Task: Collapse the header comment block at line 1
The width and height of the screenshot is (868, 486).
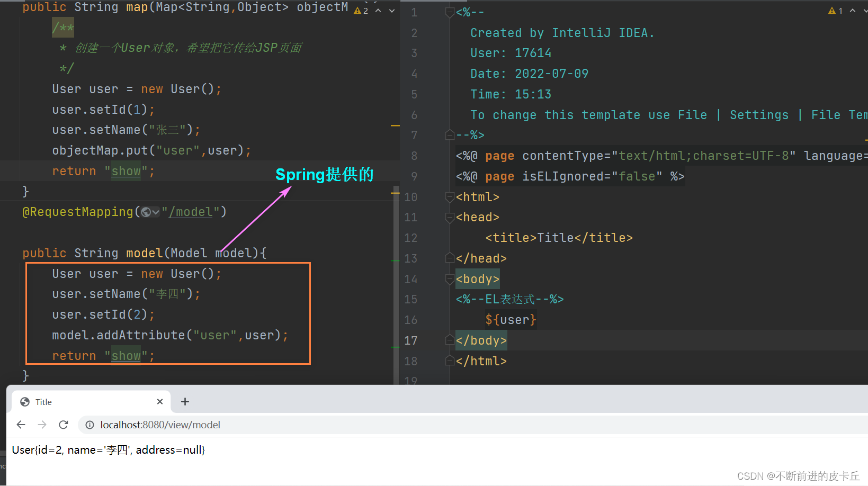Action: 450,12
